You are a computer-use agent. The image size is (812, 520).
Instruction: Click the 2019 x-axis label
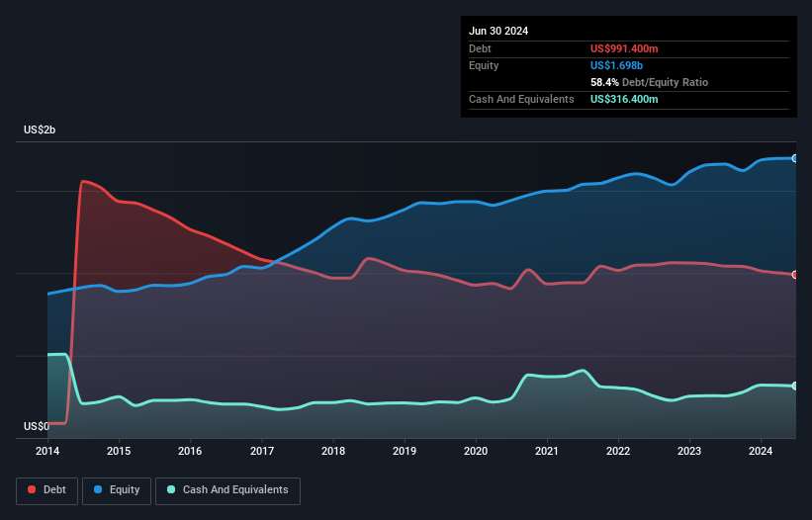tap(405, 451)
